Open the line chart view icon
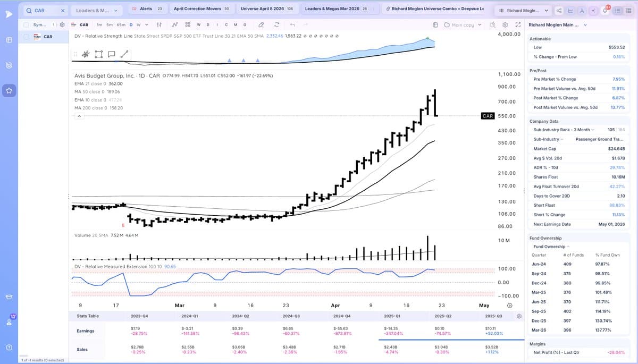The image size is (638, 364). tap(570, 10)
